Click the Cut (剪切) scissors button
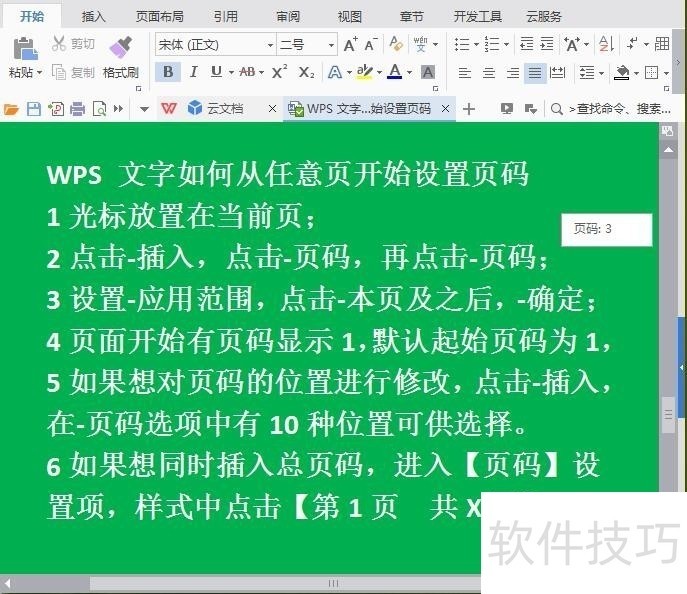 pos(73,44)
